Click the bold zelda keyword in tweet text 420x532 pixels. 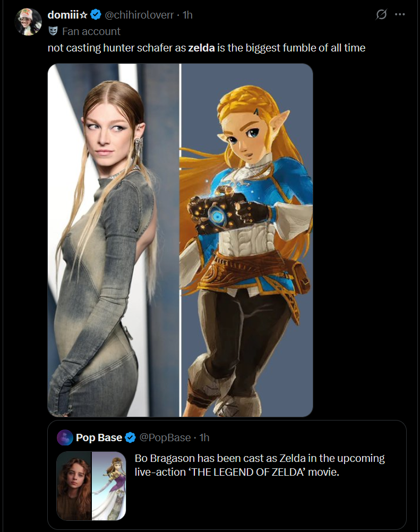pyautogui.click(x=202, y=47)
